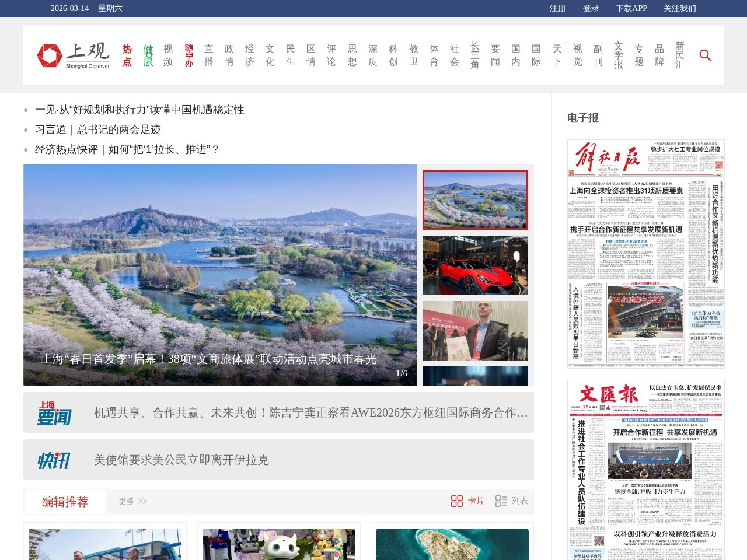
Task: Open the 编辑推荐 tab
Action: [64, 501]
